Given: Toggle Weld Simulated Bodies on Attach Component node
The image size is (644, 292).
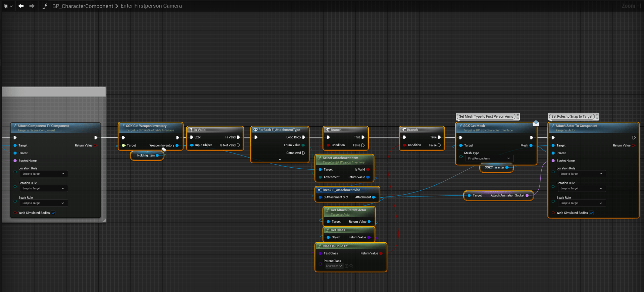Looking at the screenshot, I should click(53, 213).
